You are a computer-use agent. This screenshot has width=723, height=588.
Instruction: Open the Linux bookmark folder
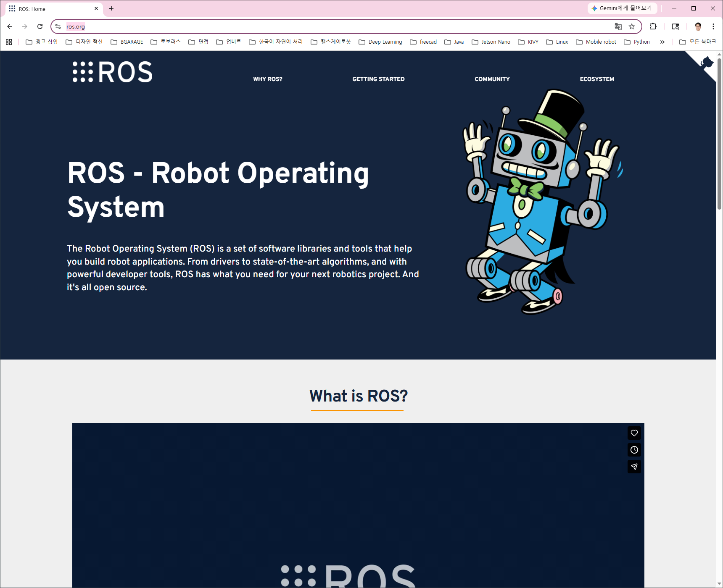557,42
